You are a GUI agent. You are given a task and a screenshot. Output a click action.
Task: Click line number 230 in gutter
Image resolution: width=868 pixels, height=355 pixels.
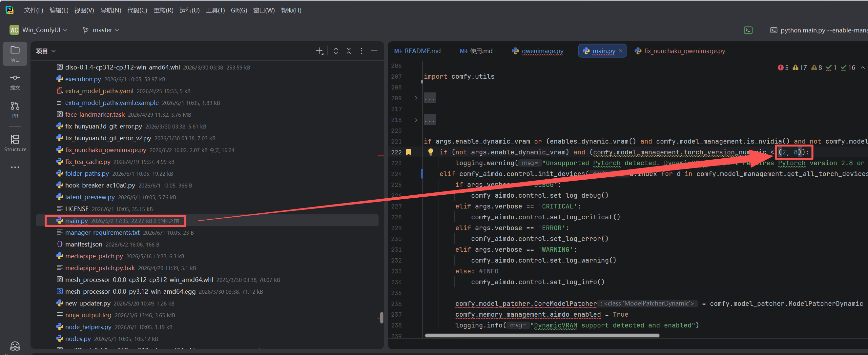tap(396, 239)
